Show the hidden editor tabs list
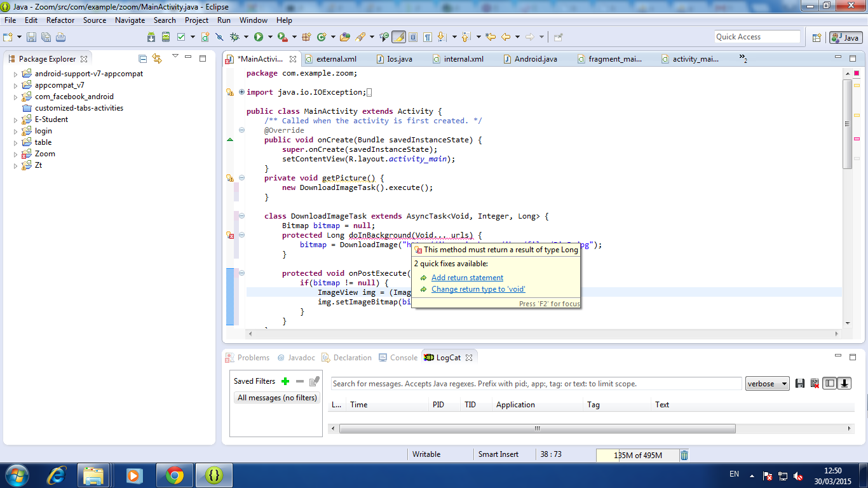Screen dimensions: 868x488 [743, 58]
